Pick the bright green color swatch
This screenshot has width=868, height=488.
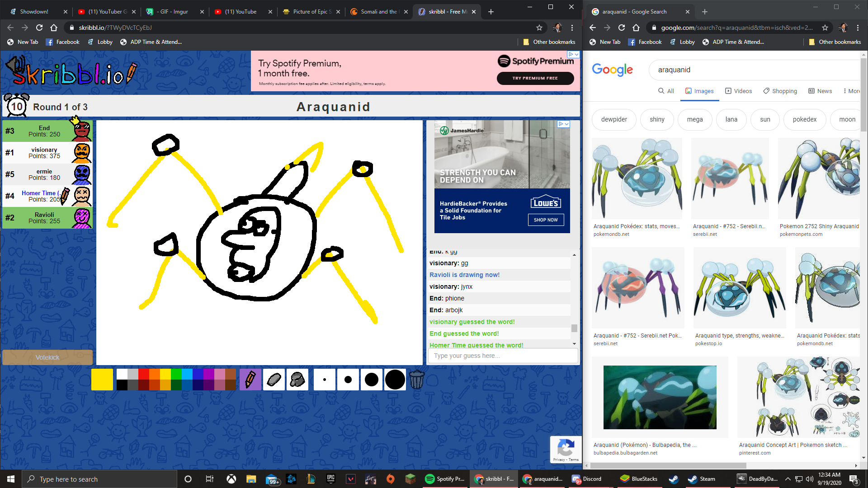click(x=176, y=374)
